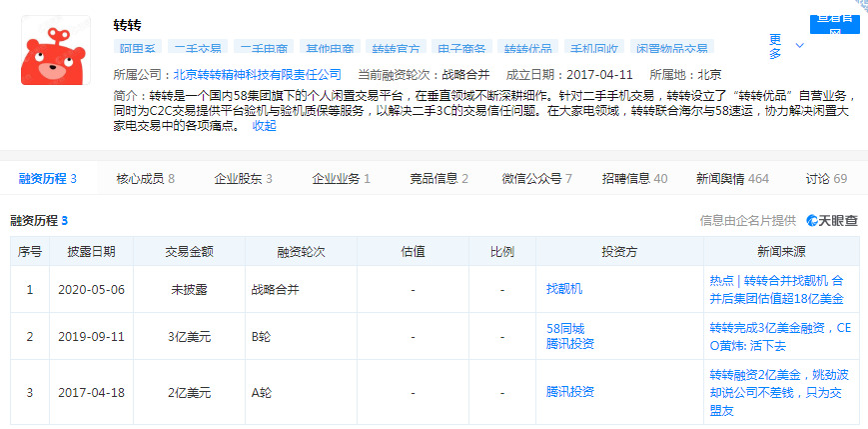Open the 闲置物品交易 tag
Screen dimensions: 868x429
[x=672, y=47]
